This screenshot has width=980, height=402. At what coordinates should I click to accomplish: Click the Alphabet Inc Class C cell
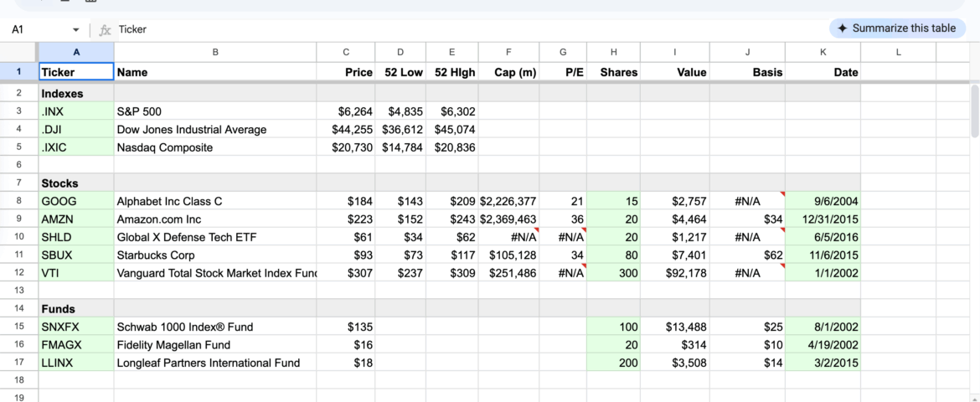[215, 201]
